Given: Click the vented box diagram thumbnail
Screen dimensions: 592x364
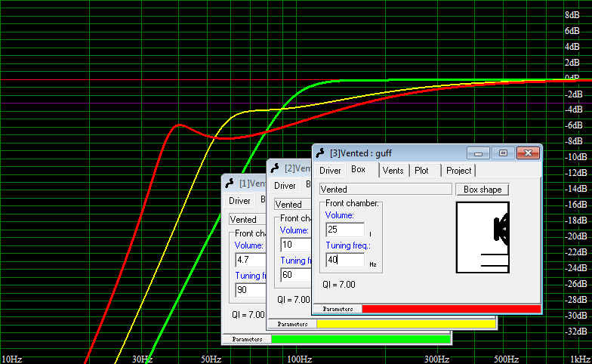Looking at the screenshot, I should pos(483,237).
